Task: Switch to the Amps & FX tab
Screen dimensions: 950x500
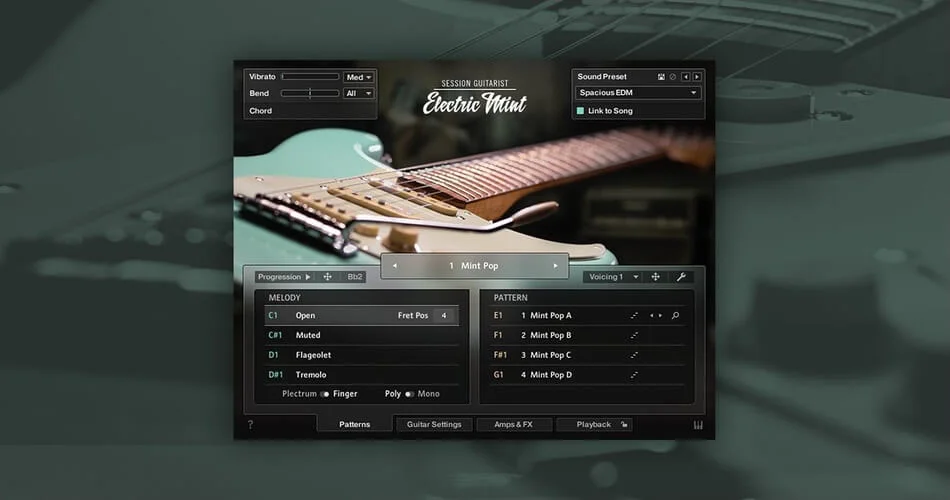Action: 514,424
